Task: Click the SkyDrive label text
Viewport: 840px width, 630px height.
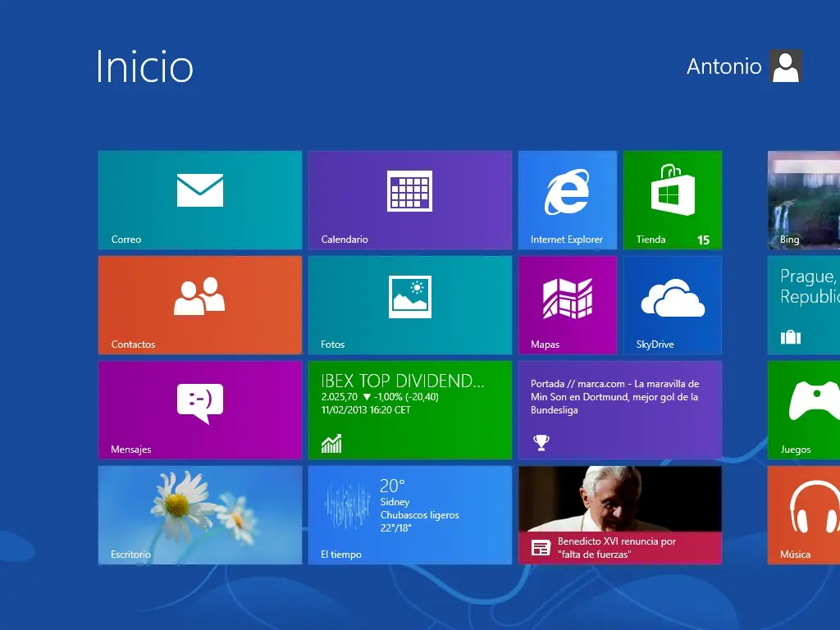Action: (655, 345)
